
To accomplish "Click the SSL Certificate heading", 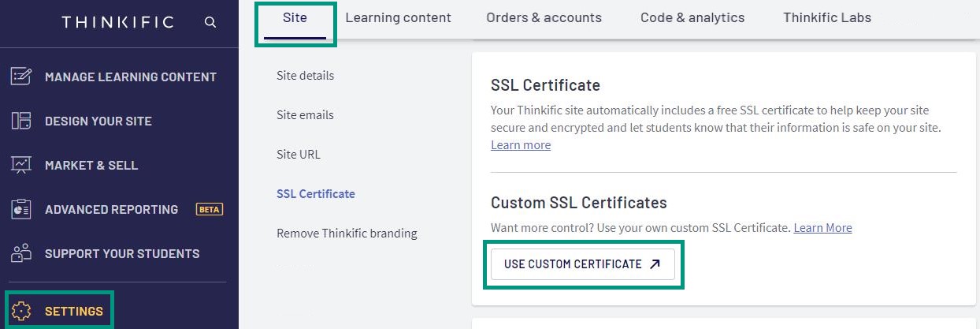I will coord(545,85).
